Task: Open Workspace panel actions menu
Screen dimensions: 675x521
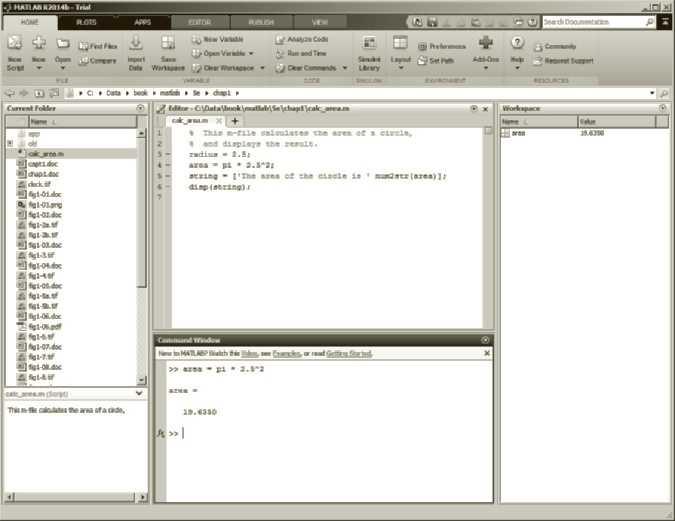Action: tap(663, 108)
